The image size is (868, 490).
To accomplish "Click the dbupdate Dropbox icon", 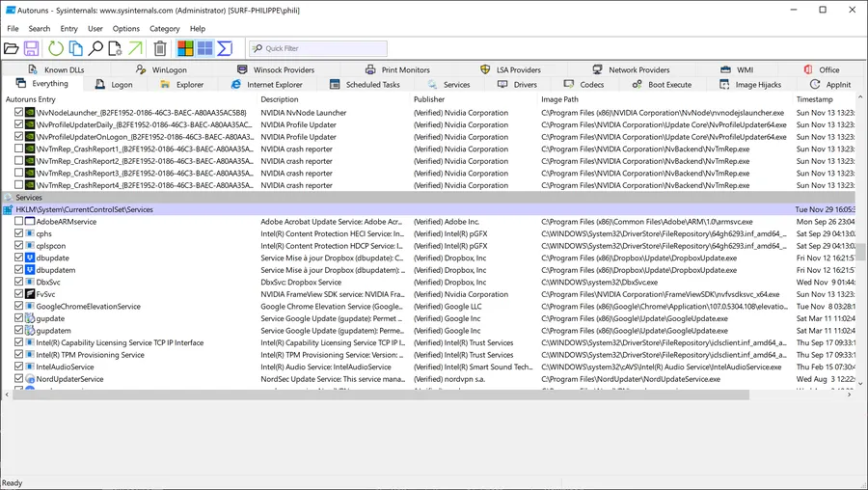I will [30, 258].
